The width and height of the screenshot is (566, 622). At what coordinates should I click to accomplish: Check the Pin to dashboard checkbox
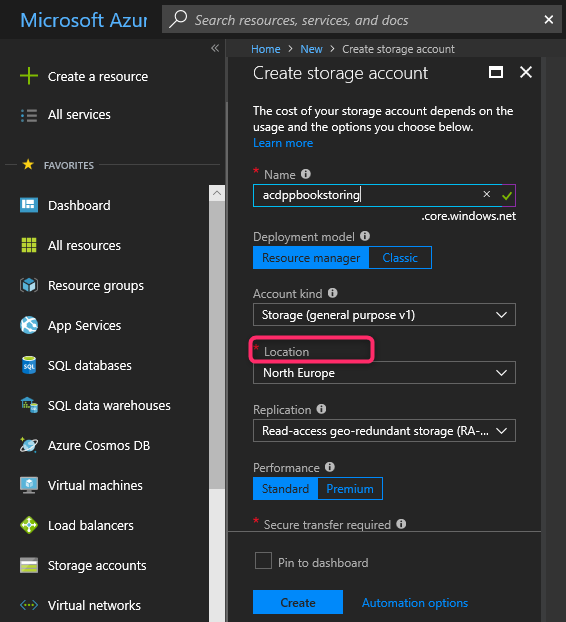(263, 561)
